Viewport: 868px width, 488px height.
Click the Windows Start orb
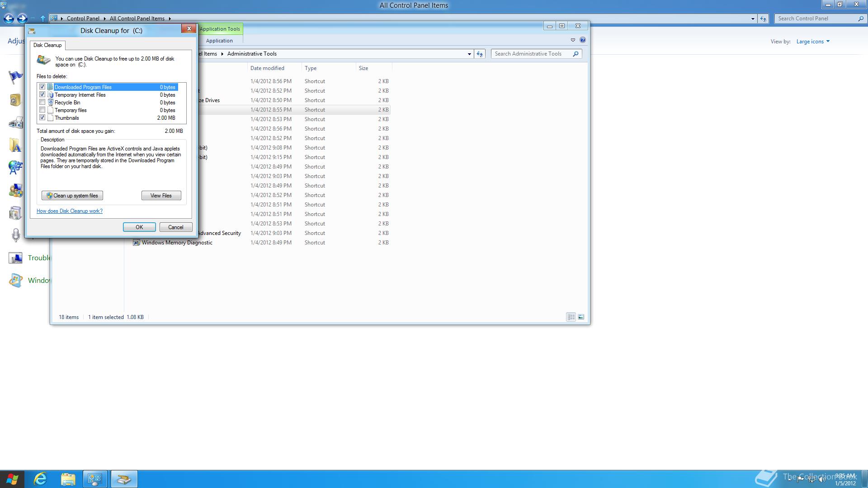click(12, 479)
